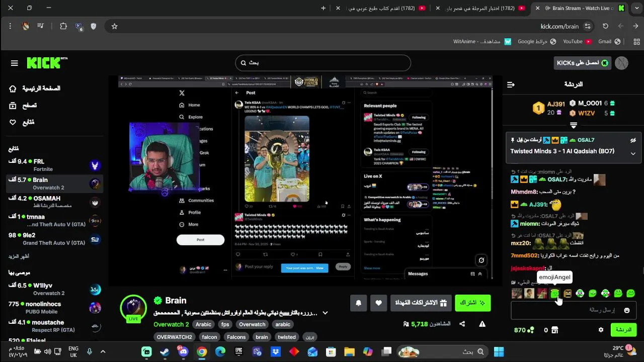644x362 pixels.
Task: Click the Arabic language tag
Action: click(x=203, y=324)
